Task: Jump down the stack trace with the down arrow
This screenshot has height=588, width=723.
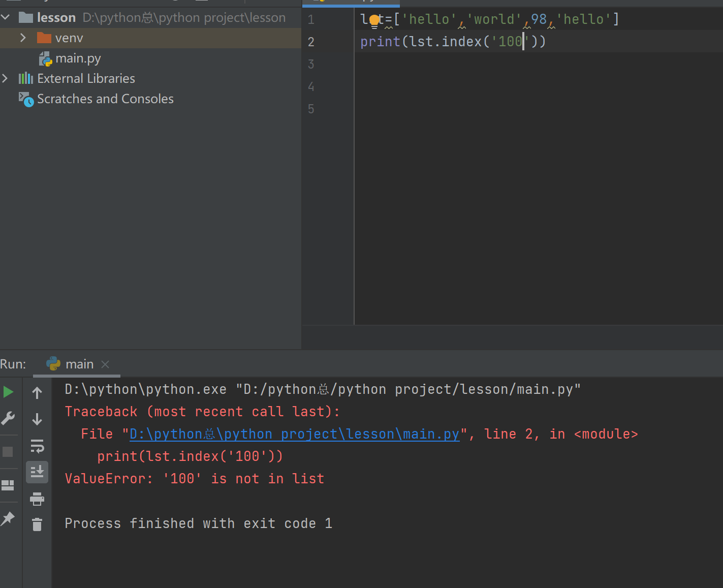Action: click(37, 419)
